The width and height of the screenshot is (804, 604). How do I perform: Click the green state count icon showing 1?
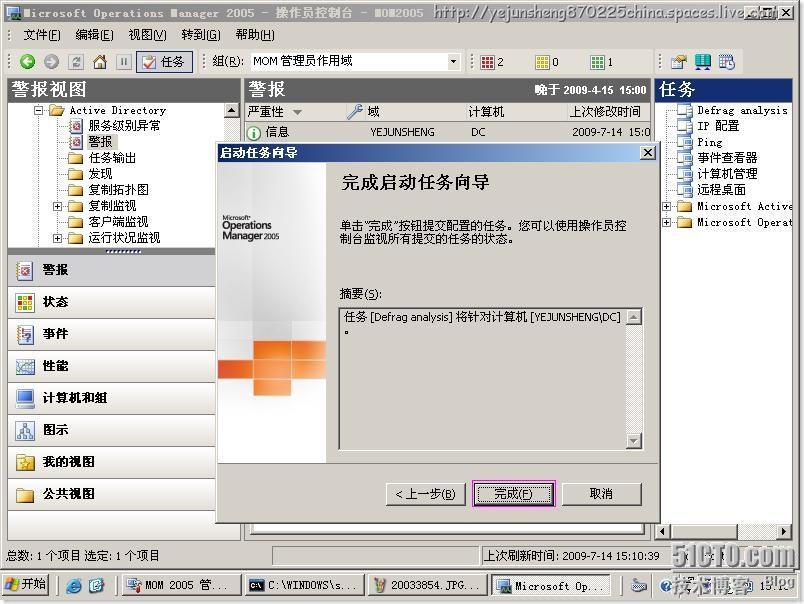coord(597,63)
